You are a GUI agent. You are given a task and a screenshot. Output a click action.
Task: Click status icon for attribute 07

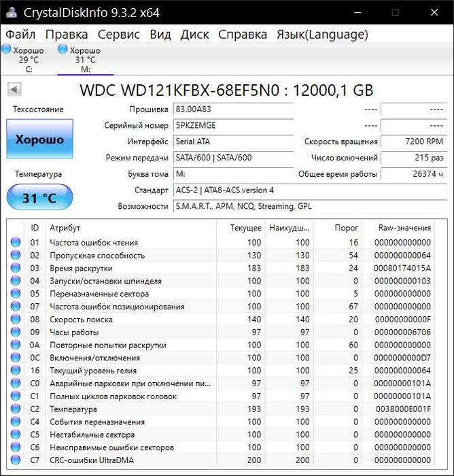[x=16, y=306]
